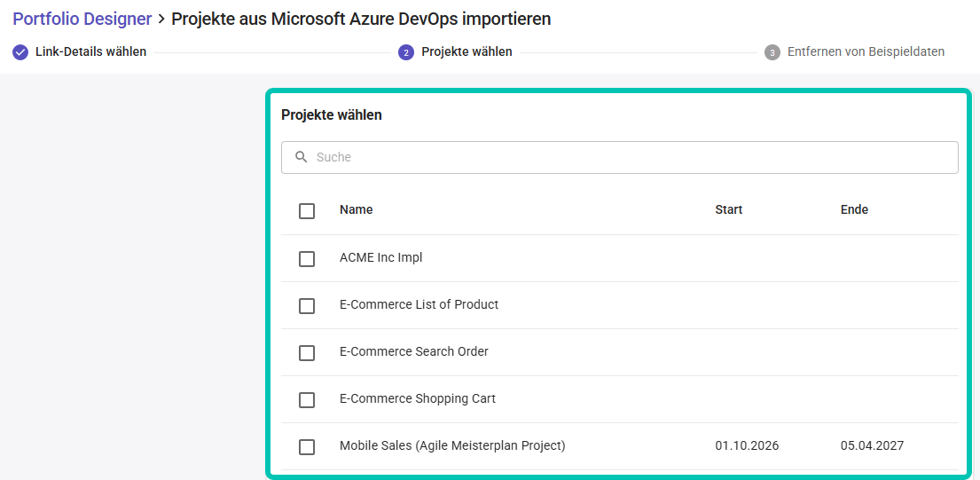Click the step 2 circle icon
This screenshot has height=480, width=980.
406,52
